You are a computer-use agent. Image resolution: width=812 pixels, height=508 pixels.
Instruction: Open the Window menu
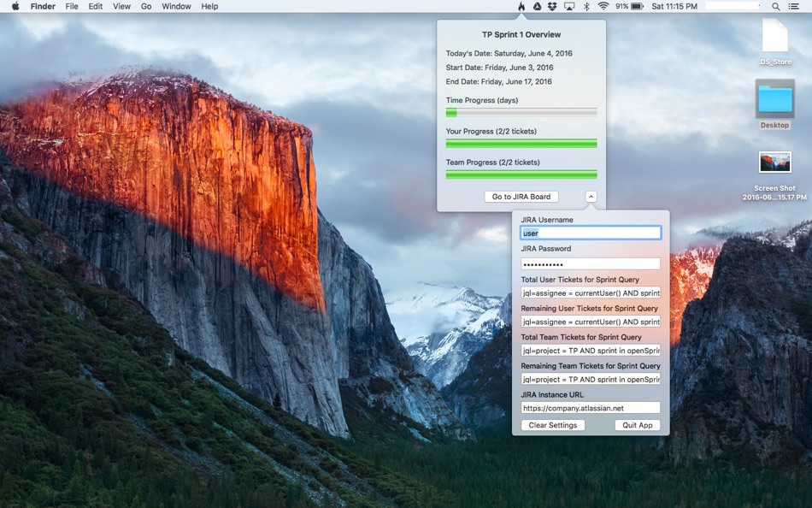pyautogui.click(x=176, y=6)
